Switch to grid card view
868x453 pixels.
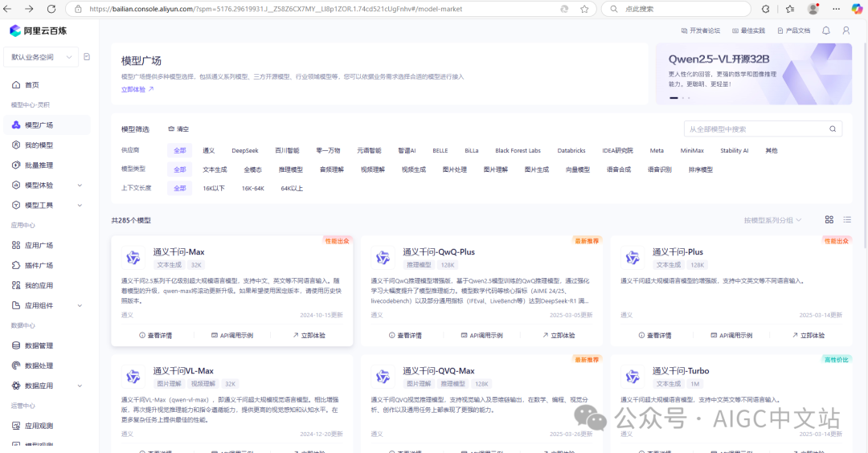[x=829, y=219]
